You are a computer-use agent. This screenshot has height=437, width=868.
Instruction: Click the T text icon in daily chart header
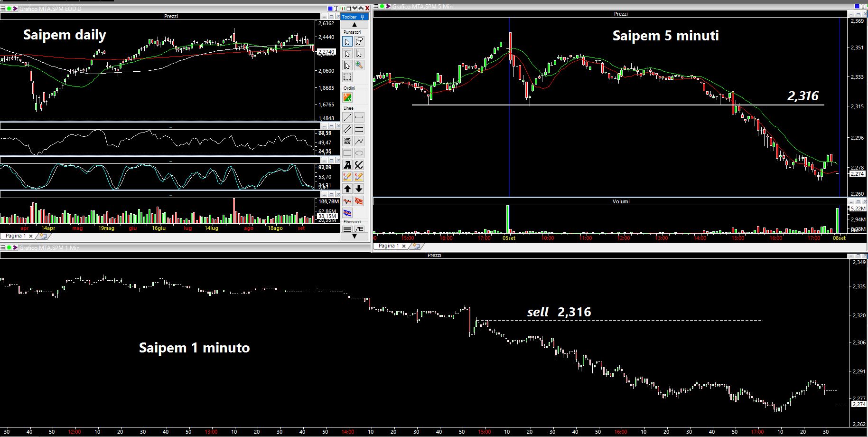336,9
